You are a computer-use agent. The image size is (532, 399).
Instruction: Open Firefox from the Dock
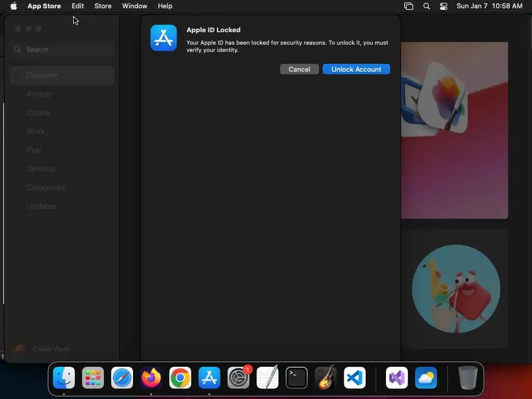tap(151, 378)
